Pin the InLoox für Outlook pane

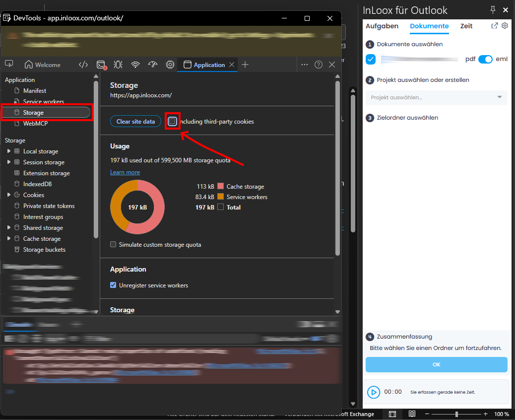[493, 10]
